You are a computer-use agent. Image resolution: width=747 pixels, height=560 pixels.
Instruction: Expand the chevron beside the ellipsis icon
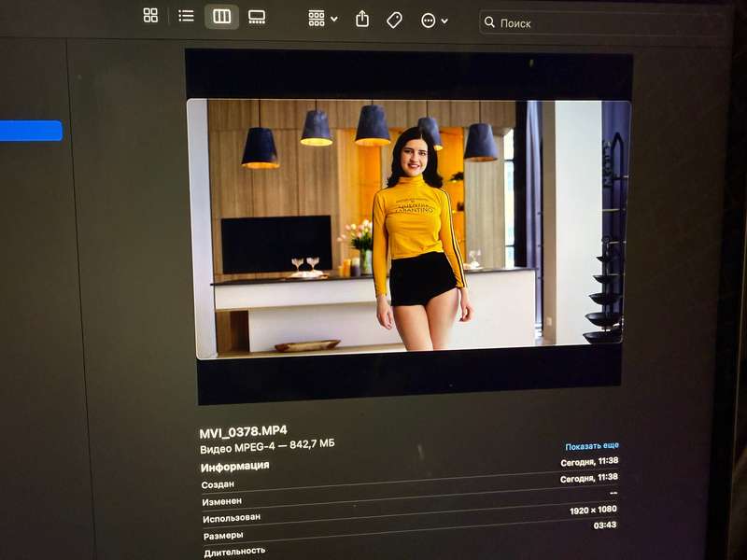point(444,21)
